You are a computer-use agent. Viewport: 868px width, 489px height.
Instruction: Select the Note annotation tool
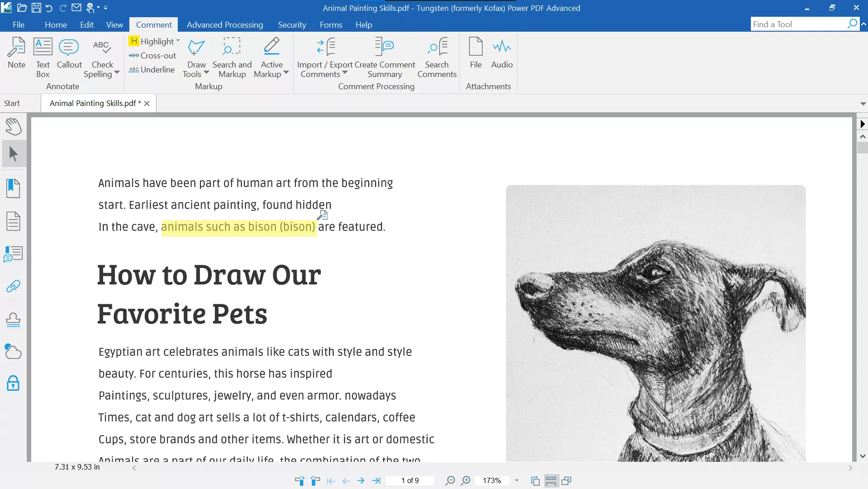tap(16, 53)
